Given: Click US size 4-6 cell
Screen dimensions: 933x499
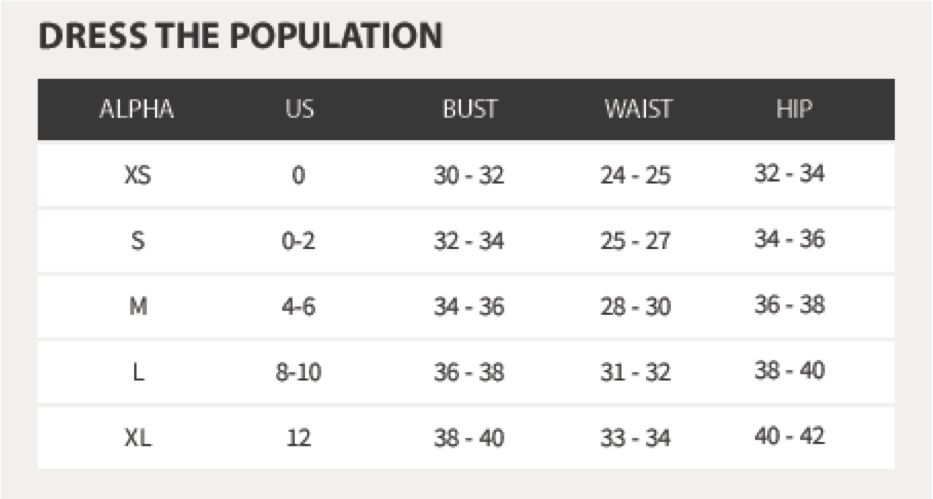Looking at the screenshot, I should [298, 307].
